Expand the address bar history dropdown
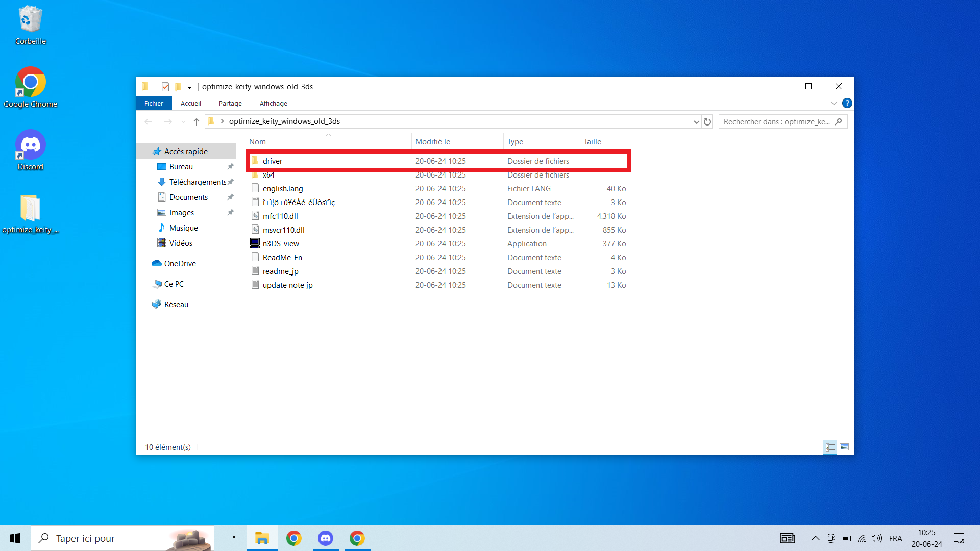The image size is (980, 551). tap(696, 122)
